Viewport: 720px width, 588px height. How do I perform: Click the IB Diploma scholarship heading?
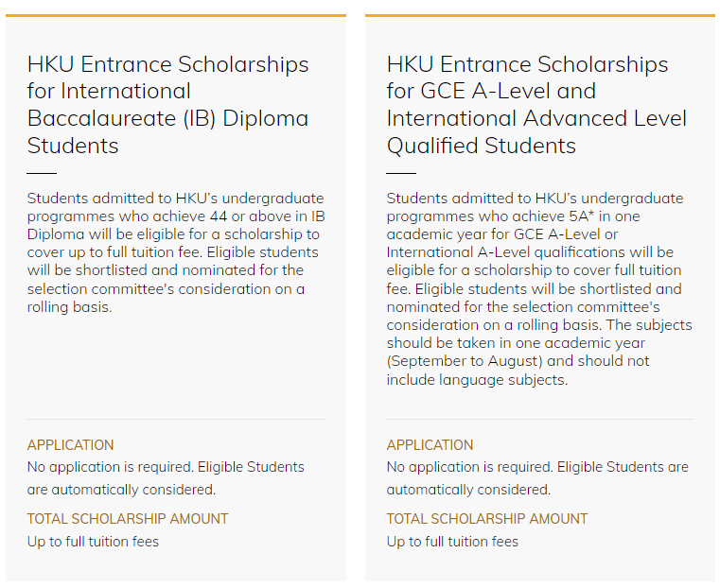tap(167, 105)
